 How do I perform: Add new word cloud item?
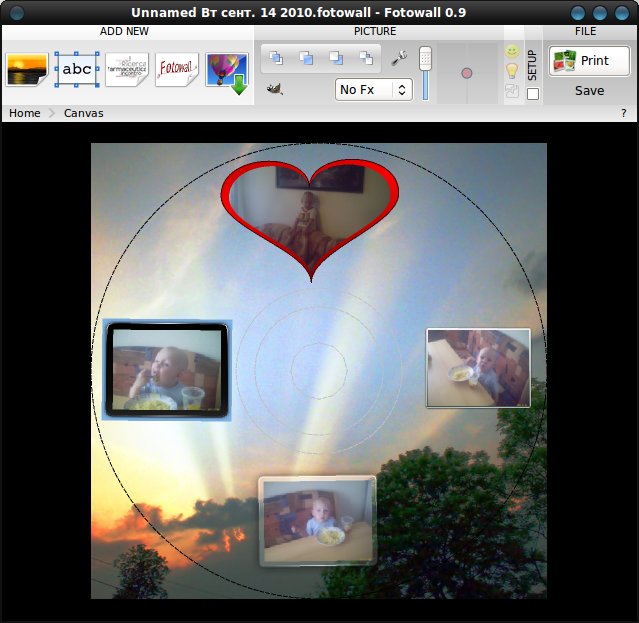click(x=127, y=69)
